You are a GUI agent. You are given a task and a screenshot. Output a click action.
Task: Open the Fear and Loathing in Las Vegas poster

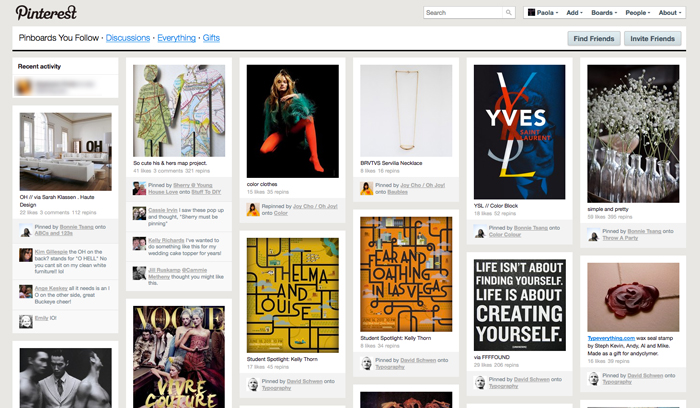406,275
